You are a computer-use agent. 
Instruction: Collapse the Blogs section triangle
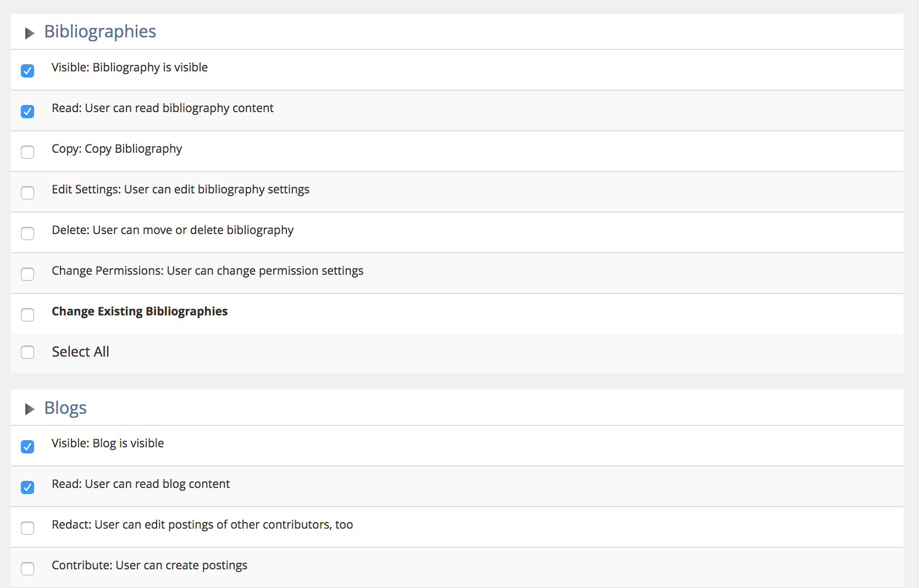pyautogui.click(x=30, y=409)
